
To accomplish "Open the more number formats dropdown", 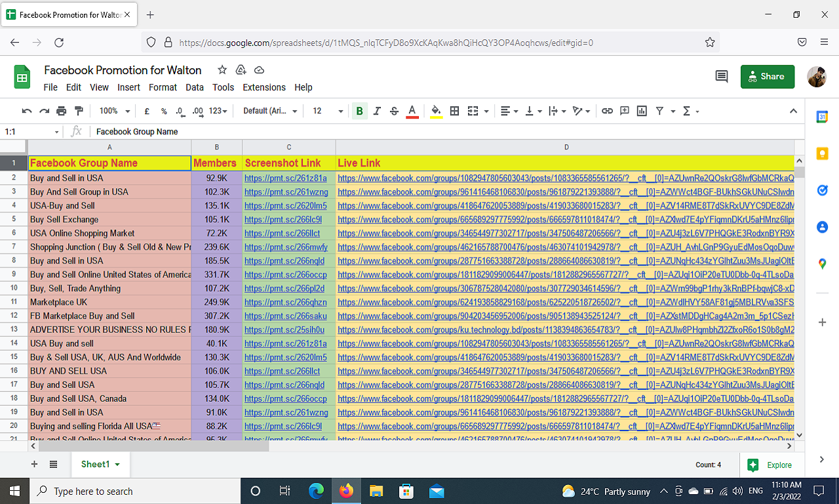I will pos(218,111).
